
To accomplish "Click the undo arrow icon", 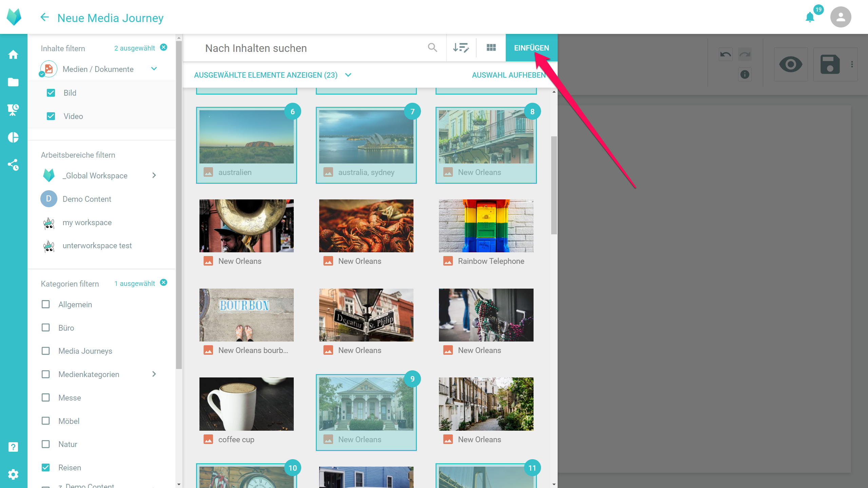I will point(726,54).
